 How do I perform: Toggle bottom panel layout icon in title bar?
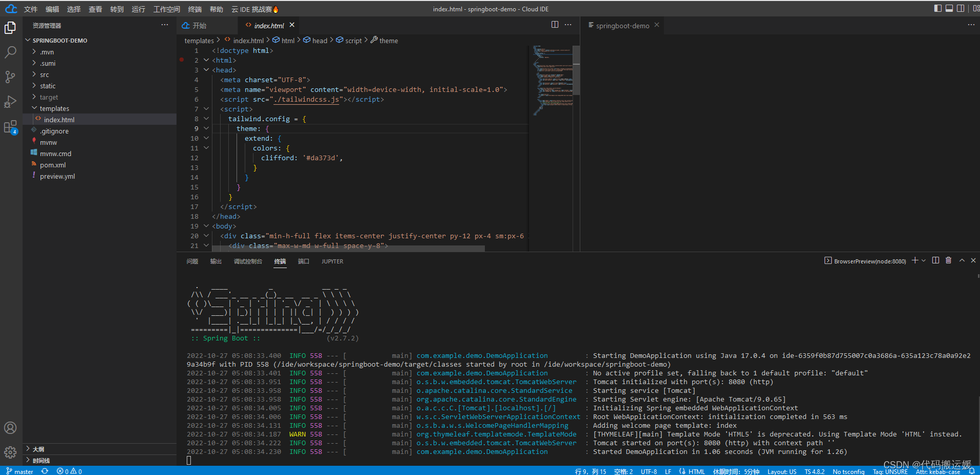coord(949,8)
